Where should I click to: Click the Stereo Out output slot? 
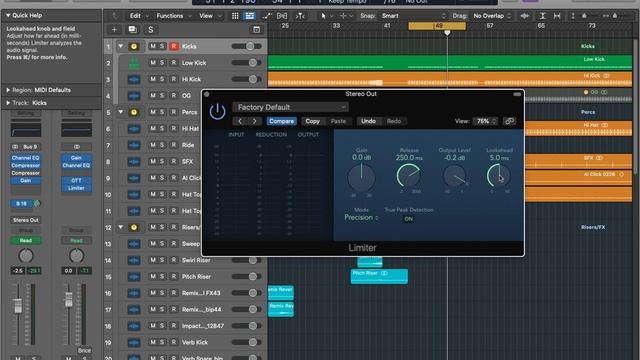coord(26,220)
